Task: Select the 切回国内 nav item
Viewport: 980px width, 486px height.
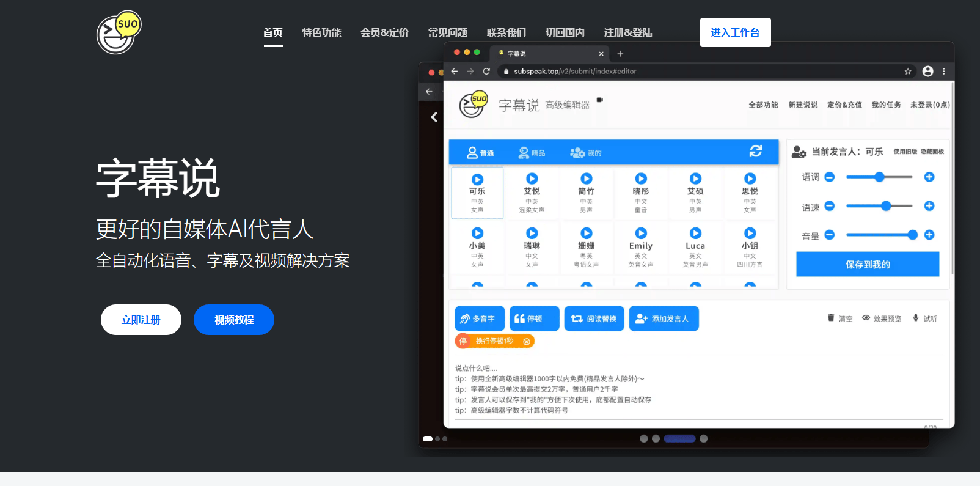Action: click(565, 32)
